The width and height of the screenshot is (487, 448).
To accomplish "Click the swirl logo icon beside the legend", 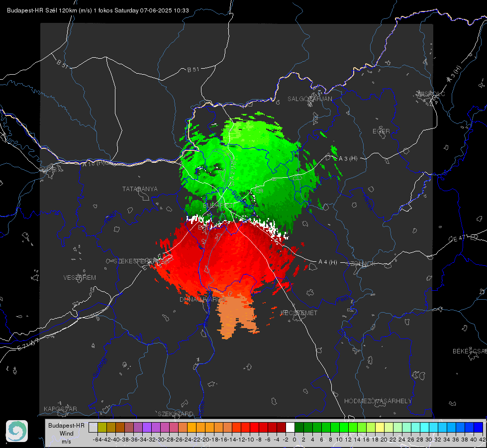I will click(x=17, y=431).
